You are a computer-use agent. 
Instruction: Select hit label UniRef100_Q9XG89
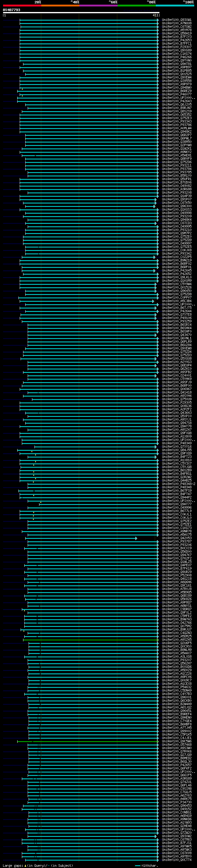tap(177, 50)
